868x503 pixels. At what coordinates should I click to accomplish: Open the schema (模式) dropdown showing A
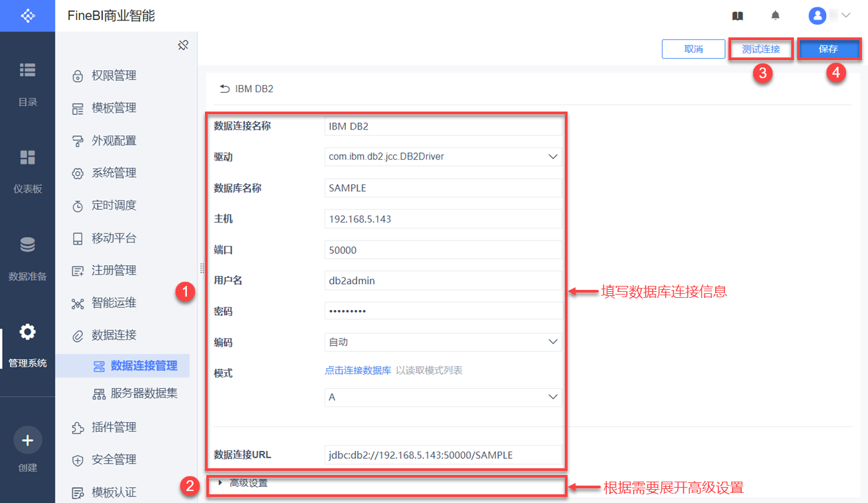point(443,397)
